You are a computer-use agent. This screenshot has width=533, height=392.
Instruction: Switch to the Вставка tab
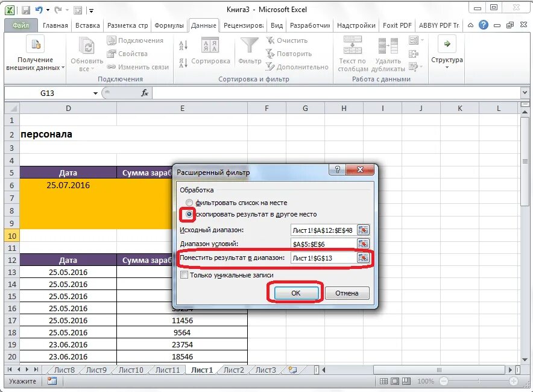pyautogui.click(x=87, y=25)
